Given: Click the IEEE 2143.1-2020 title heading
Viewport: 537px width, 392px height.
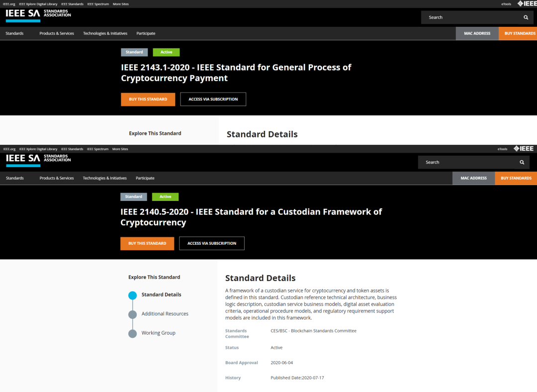Looking at the screenshot, I should [236, 73].
